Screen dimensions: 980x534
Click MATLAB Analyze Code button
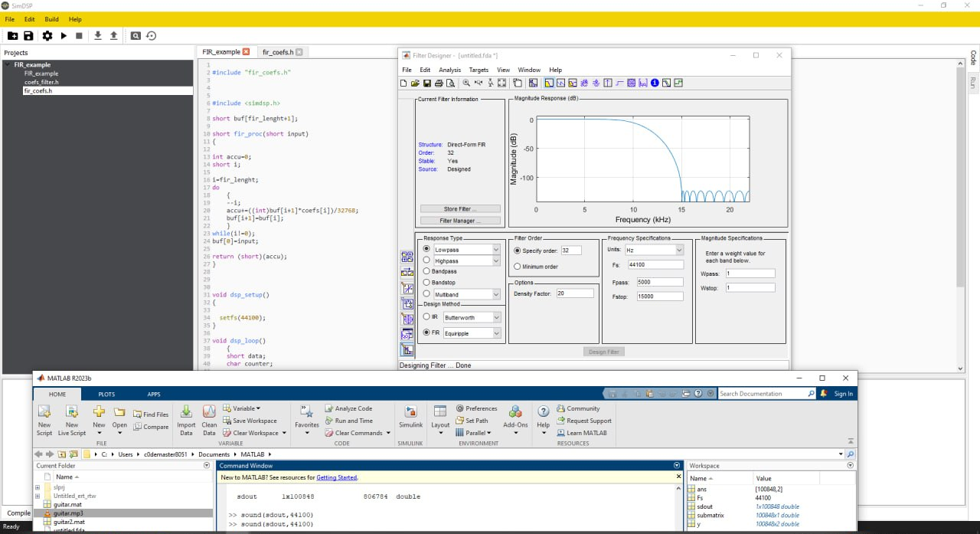(x=348, y=408)
